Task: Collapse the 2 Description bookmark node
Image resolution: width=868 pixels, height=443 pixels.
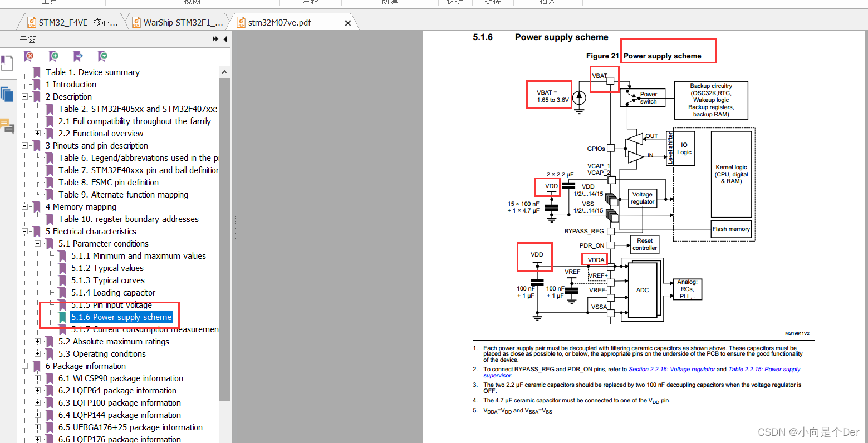Action: [24, 97]
